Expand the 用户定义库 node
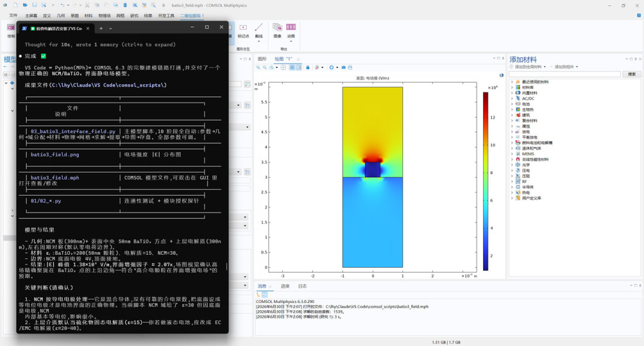 [512, 198]
